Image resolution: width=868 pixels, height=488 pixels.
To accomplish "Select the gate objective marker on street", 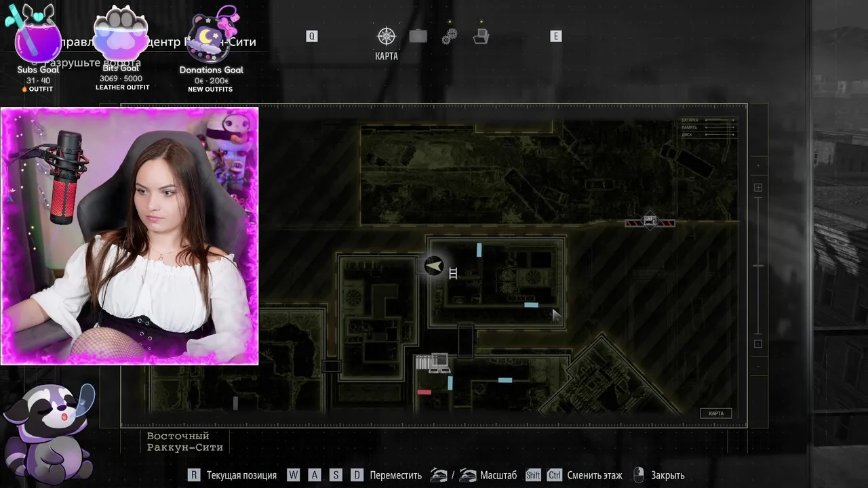I will coord(650,222).
